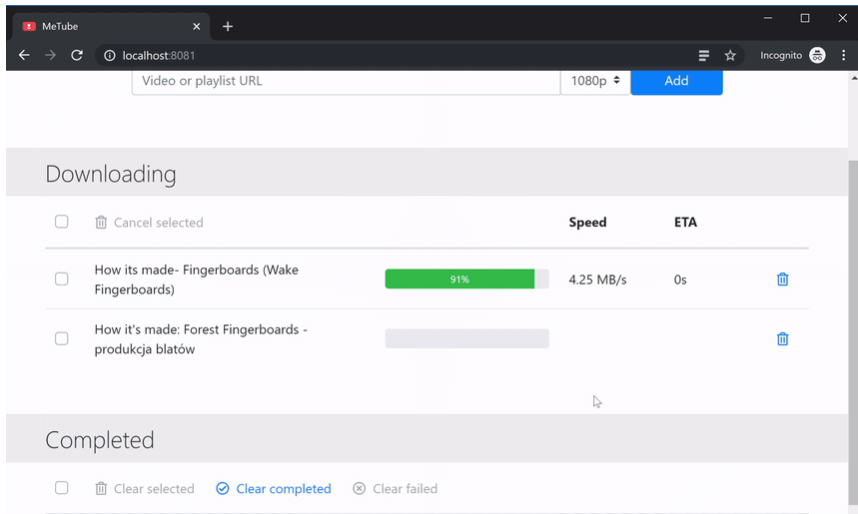Check the select-all box in Completed section

pyautogui.click(x=62, y=488)
